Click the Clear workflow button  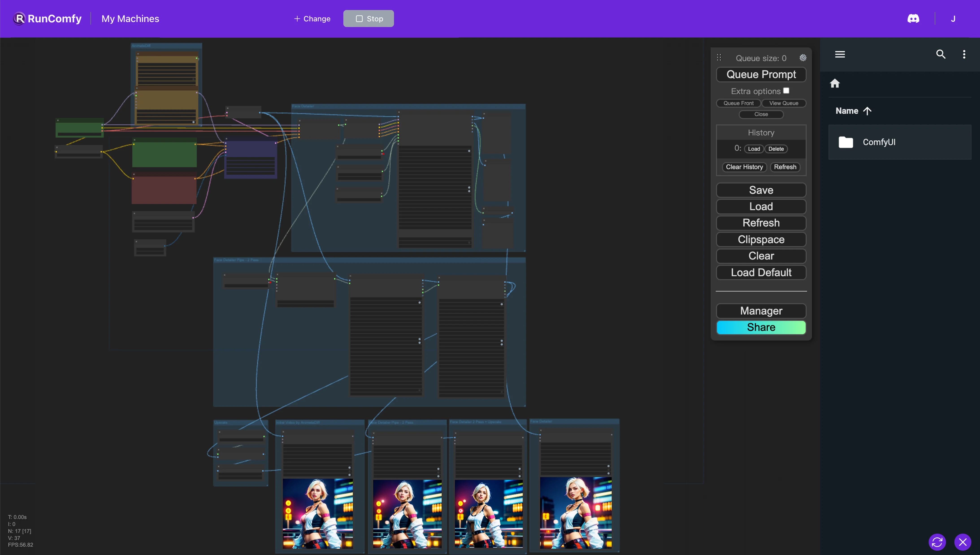click(761, 256)
